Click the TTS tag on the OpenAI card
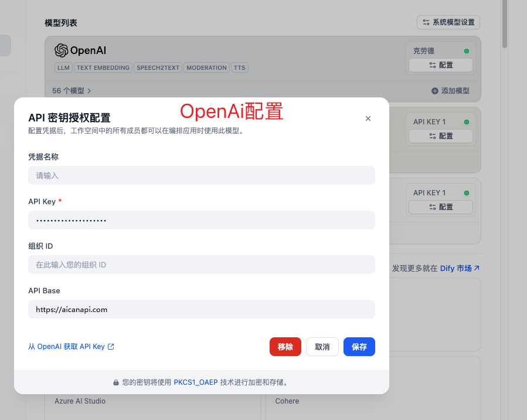This screenshot has height=420, width=527. coord(239,67)
